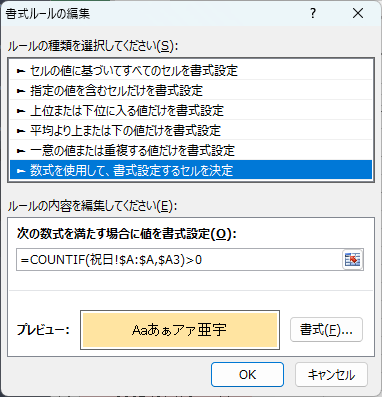Viewport: 382px width, 397px height.
Task: Click the 次の数式を満たす場合に値を書式設定 label
Action: (x=127, y=234)
